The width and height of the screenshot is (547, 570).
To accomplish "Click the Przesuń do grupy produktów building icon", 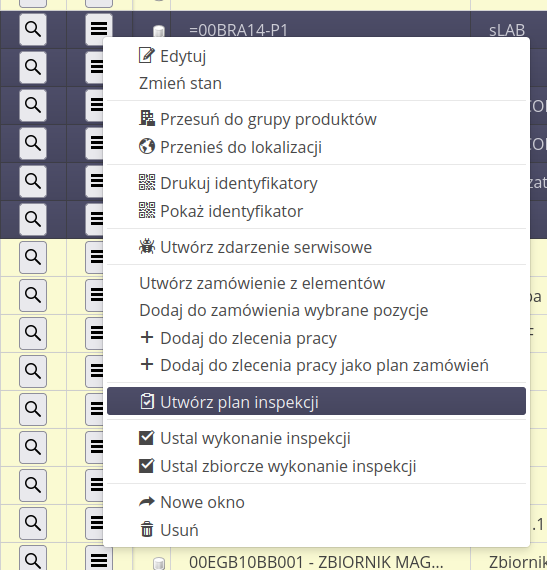I will click(147, 119).
